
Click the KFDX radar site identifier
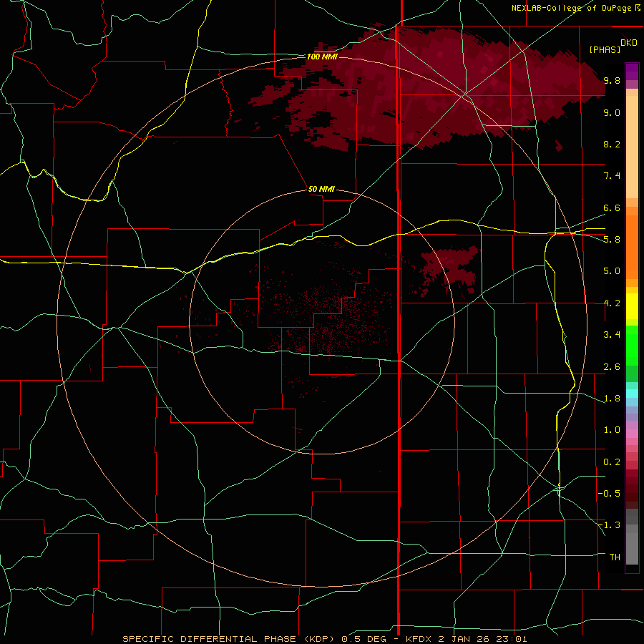coord(419,639)
